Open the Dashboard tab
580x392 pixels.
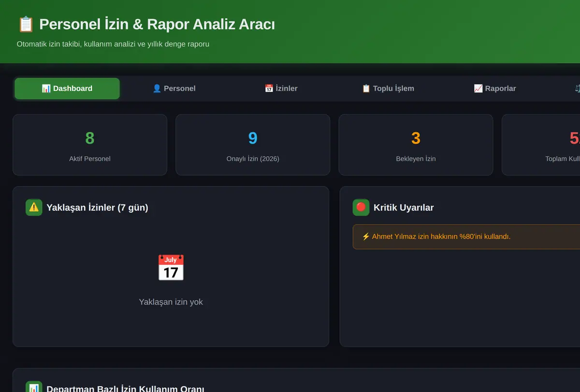[67, 88]
